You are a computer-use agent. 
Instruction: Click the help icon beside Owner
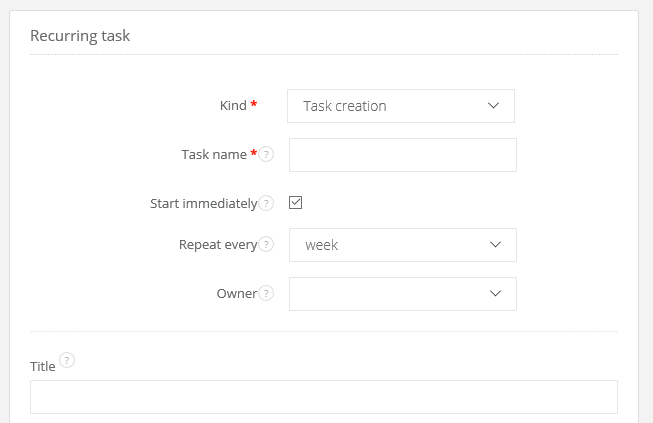[x=266, y=294]
